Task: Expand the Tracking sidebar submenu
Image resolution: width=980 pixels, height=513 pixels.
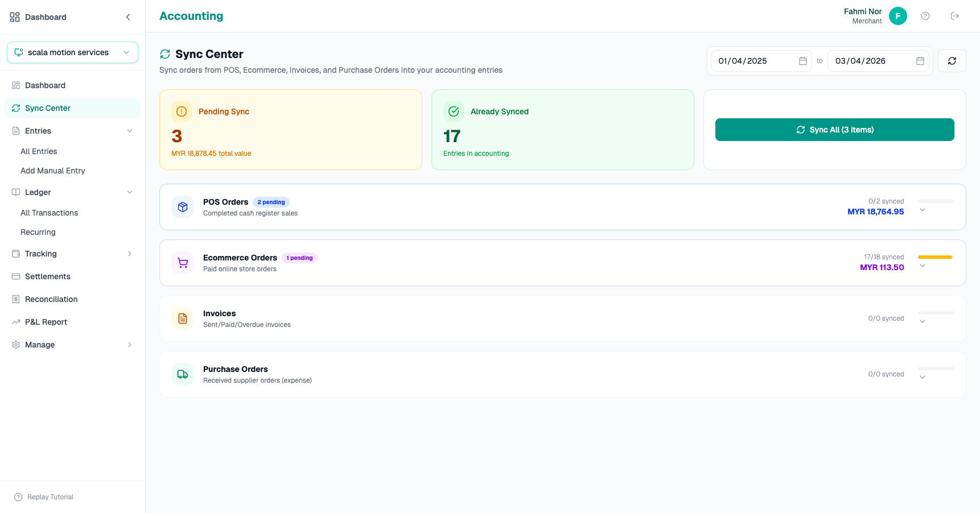Action: [x=130, y=254]
